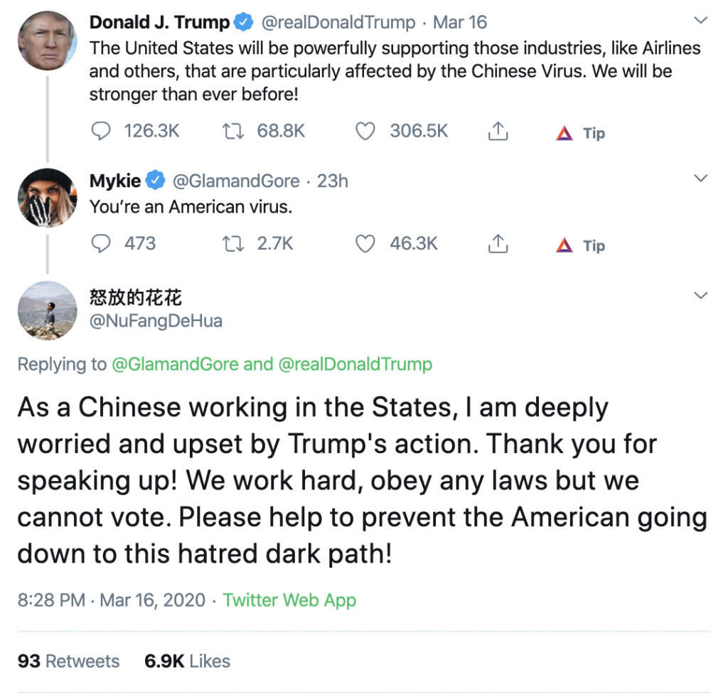Viewport: 728px width, 700px height.
Task: Expand the Mykie tweet options chevron
Action: (701, 179)
